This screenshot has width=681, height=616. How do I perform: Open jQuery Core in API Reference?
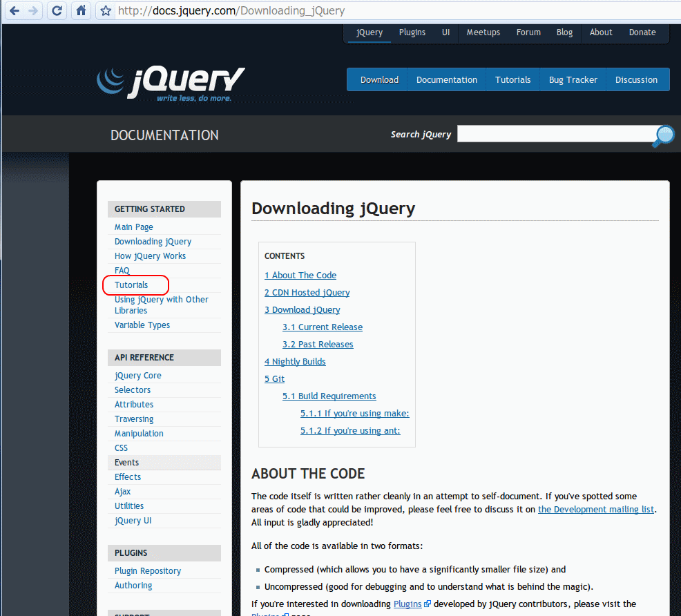tap(137, 376)
